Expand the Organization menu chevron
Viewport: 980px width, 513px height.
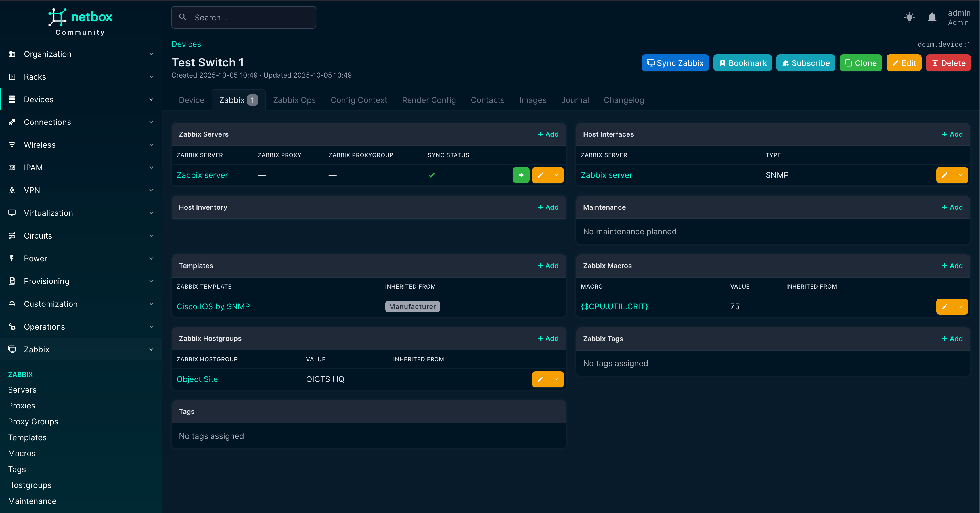coord(151,54)
